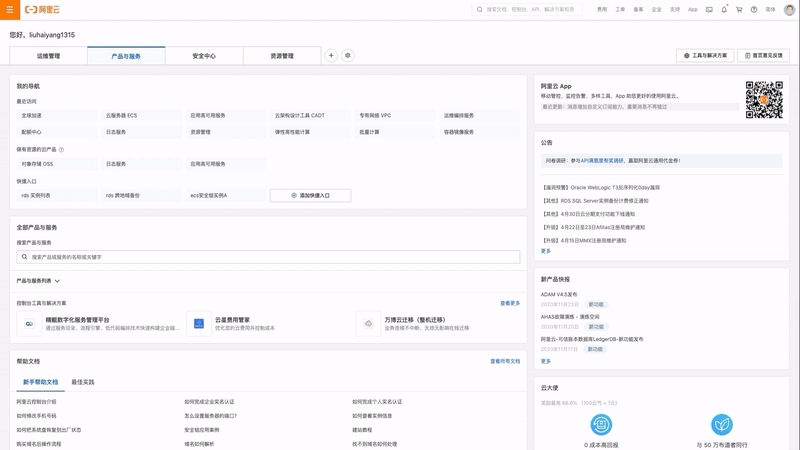Image resolution: width=800 pixels, height=450 pixels.
Task: Expand the 产品与服务列表 chevron
Action: pyautogui.click(x=57, y=281)
